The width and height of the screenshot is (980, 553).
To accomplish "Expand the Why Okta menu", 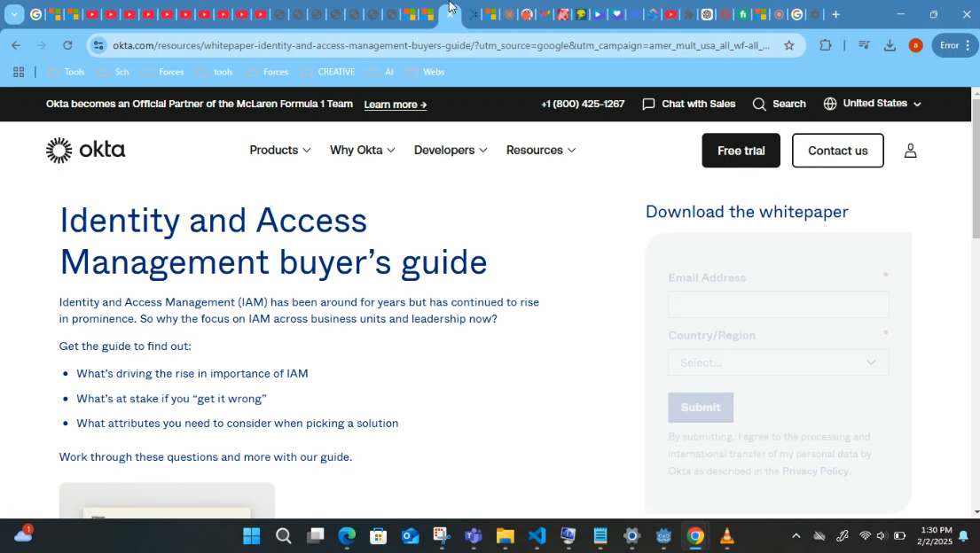I will pos(363,151).
